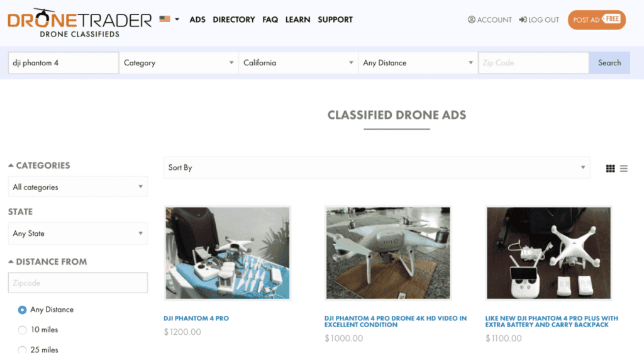The image size is (644, 353).
Task: Open the SUPPORT page
Action: coord(335,20)
